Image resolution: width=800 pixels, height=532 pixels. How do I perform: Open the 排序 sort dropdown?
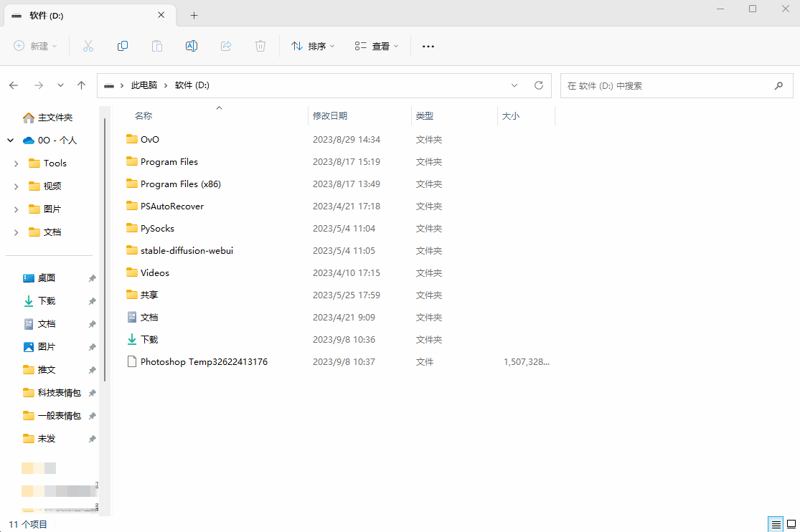click(x=313, y=46)
